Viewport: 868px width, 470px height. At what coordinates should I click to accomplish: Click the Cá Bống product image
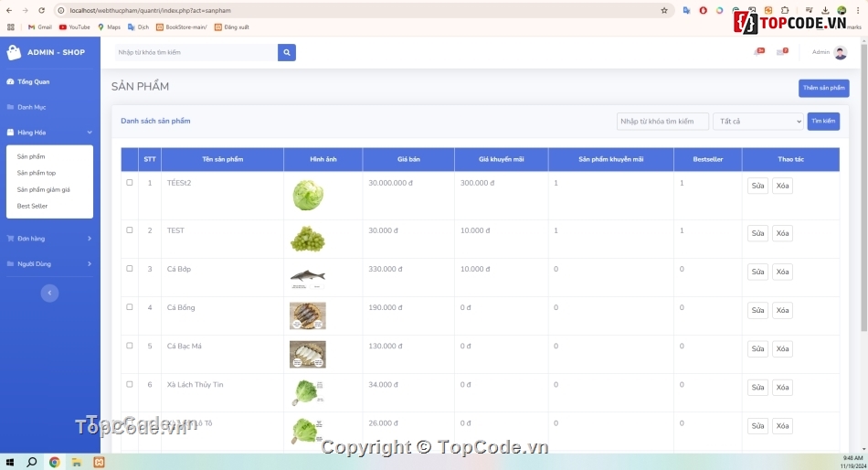[x=308, y=315]
